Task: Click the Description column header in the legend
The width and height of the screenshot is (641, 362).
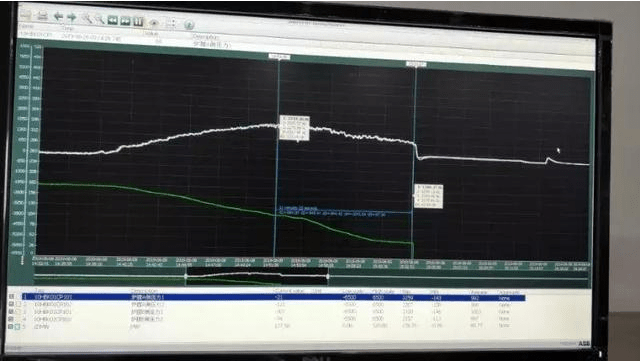Action: pos(144,291)
